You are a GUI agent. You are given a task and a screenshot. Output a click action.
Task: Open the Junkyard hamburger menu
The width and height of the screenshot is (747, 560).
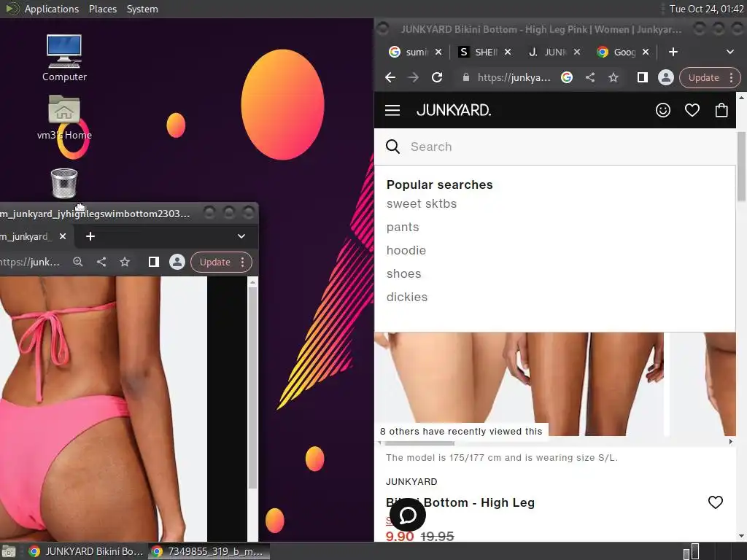click(392, 111)
